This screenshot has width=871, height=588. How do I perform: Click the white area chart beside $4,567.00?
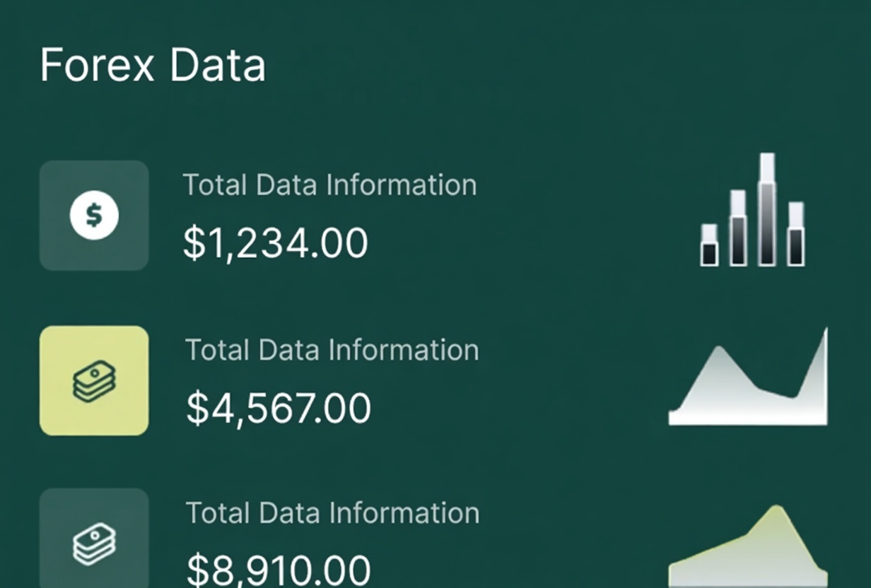coord(748,382)
